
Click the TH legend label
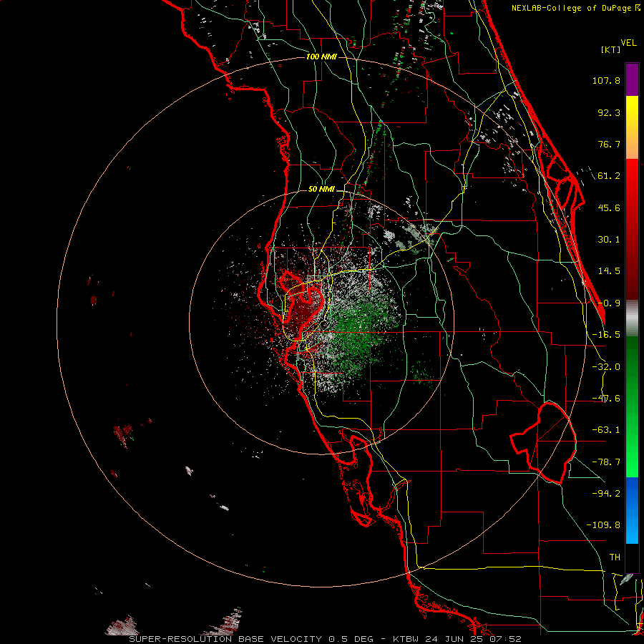[615, 557]
